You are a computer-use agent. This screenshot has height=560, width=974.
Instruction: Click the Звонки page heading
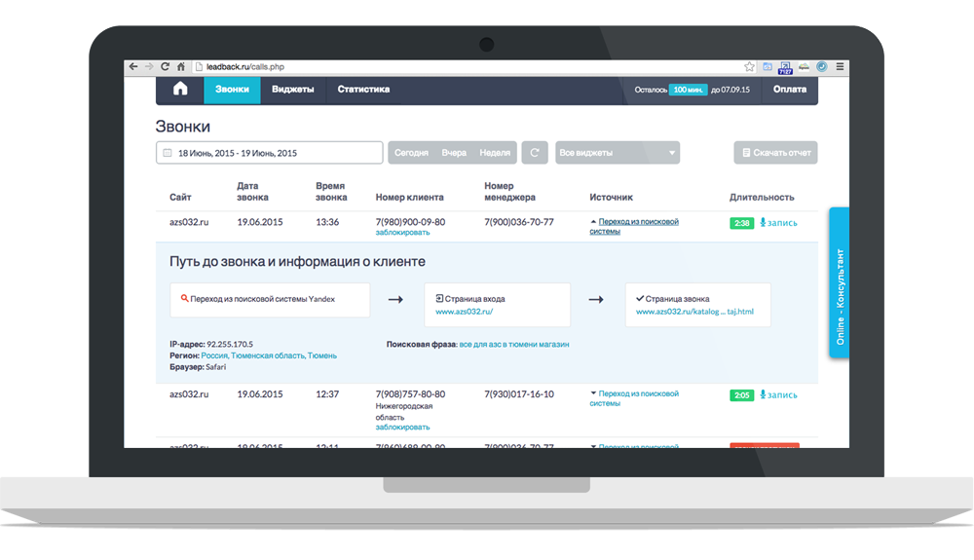tap(183, 126)
